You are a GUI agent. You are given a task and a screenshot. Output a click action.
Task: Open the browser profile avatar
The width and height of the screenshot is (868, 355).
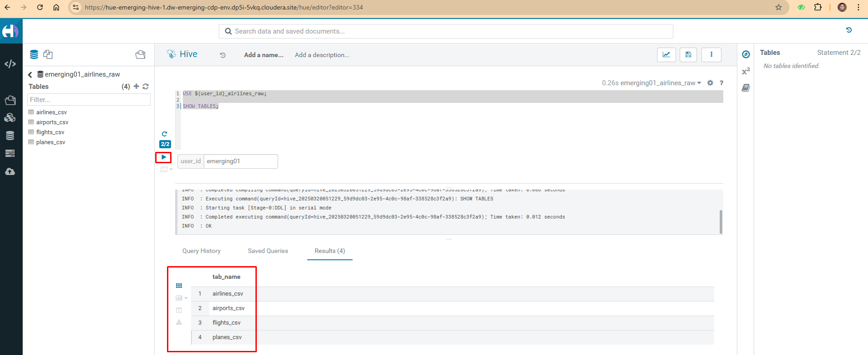tap(842, 7)
